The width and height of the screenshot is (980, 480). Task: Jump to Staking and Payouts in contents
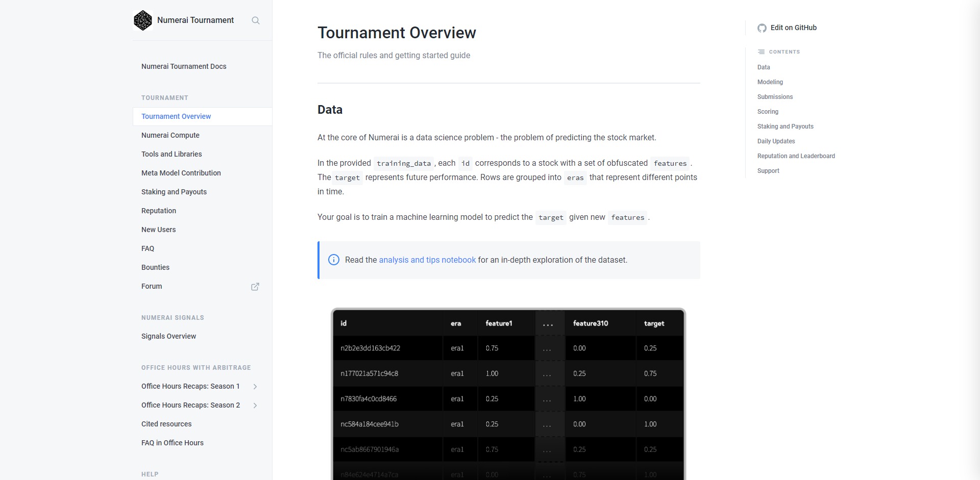pos(785,127)
